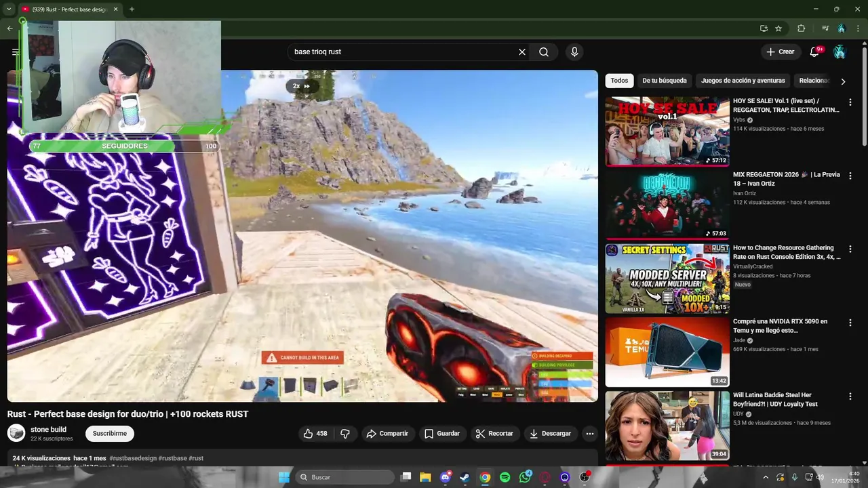868x488 pixels.
Task: Clear the search box with X icon
Action: click(x=522, y=52)
